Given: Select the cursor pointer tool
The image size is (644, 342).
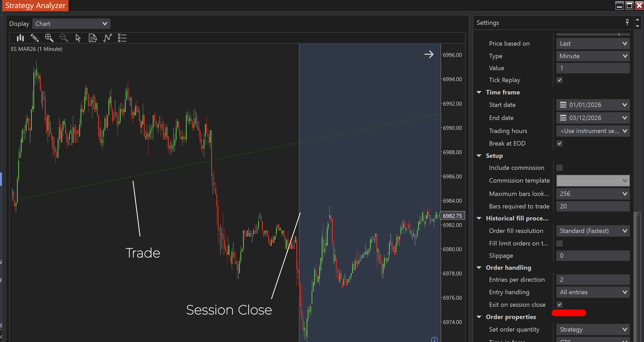Looking at the screenshot, I should [x=78, y=38].
